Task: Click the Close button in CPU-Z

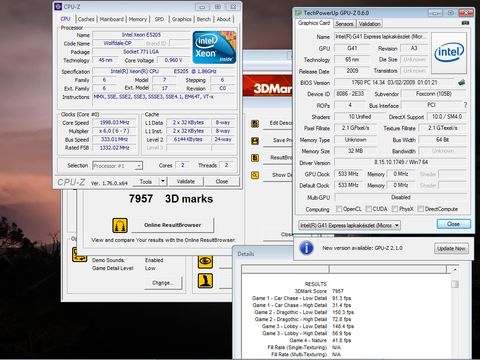Action: (222, 181)
